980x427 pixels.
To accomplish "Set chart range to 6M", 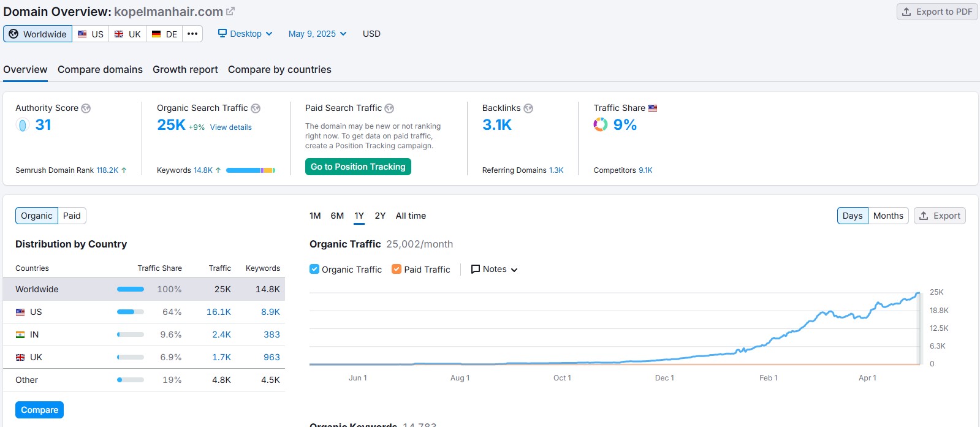I will (x=337, y=216).
